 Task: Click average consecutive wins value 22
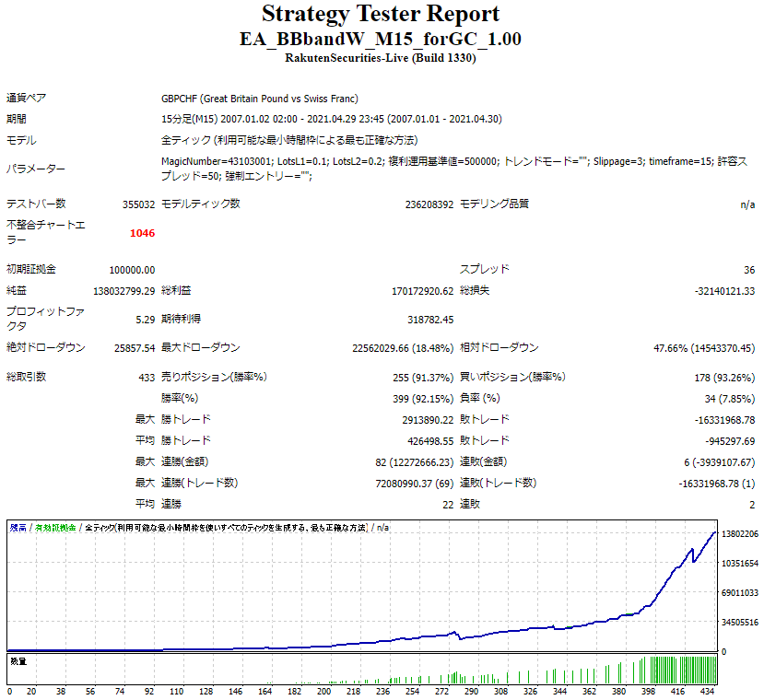click(x=448, y=505)
